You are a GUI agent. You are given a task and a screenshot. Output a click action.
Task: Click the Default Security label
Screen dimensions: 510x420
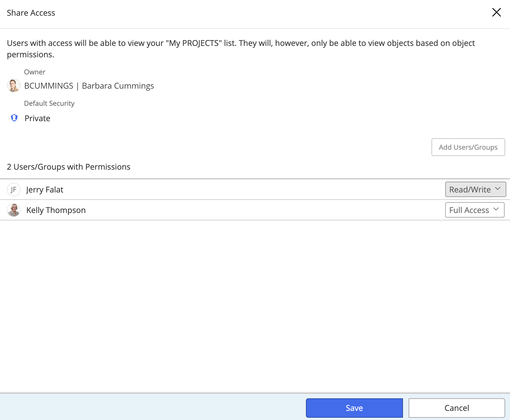click(49, 103)
